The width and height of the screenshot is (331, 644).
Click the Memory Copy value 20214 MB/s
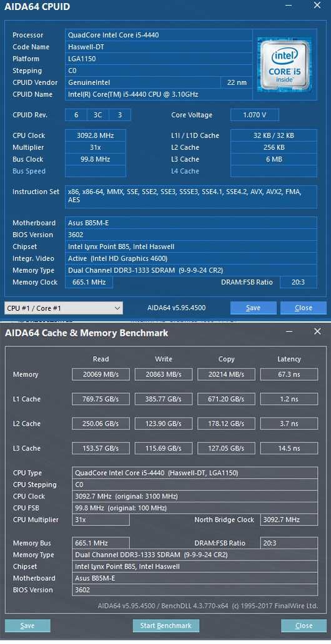tap(226, 374)
